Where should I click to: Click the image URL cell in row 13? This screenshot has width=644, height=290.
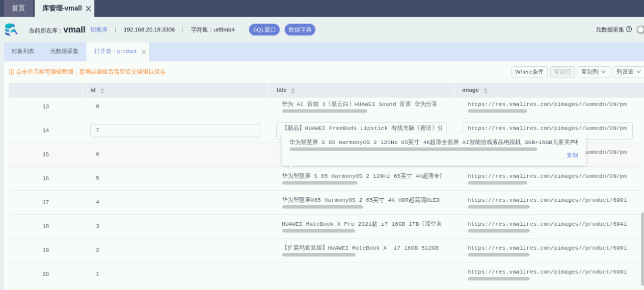pos(547,104)
